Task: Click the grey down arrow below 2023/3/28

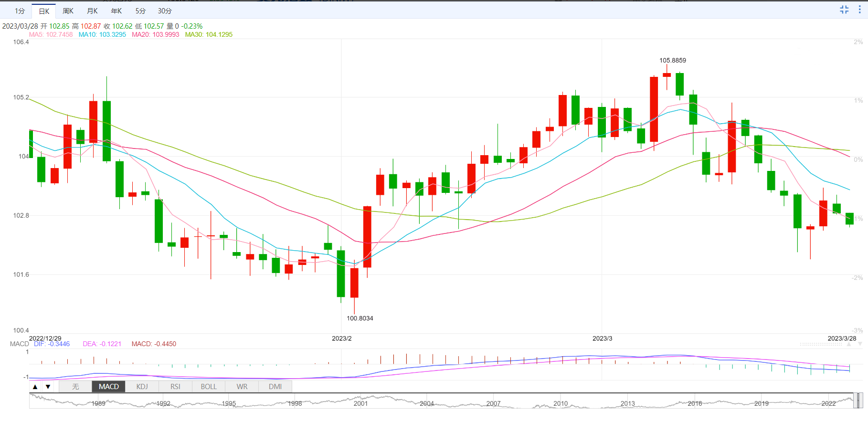Action: [860, 344]
